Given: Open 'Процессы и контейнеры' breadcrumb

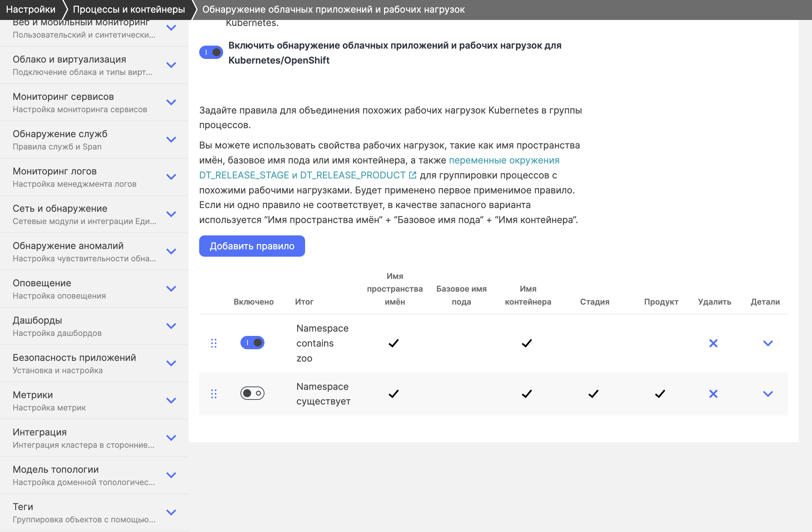Looking at the screenshot, I should 129,9.
